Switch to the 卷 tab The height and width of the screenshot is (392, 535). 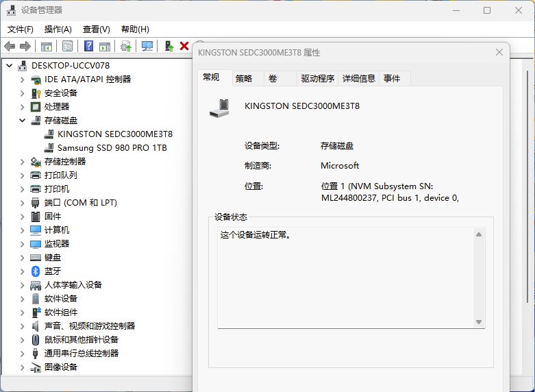tap(280, 79)
